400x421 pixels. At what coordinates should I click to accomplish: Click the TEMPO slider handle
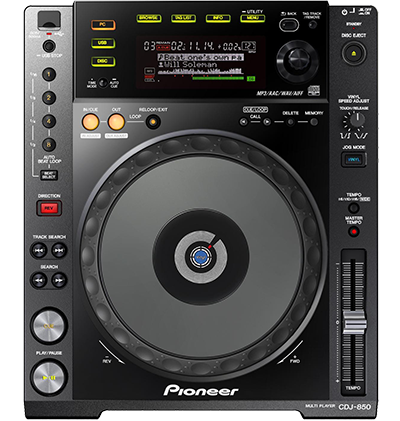point(354,322)
